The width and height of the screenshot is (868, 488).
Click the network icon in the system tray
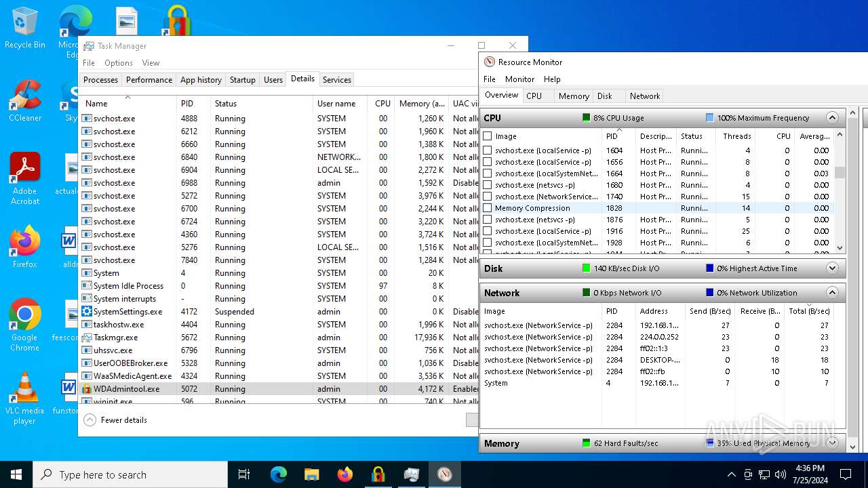tap(764, 474)
